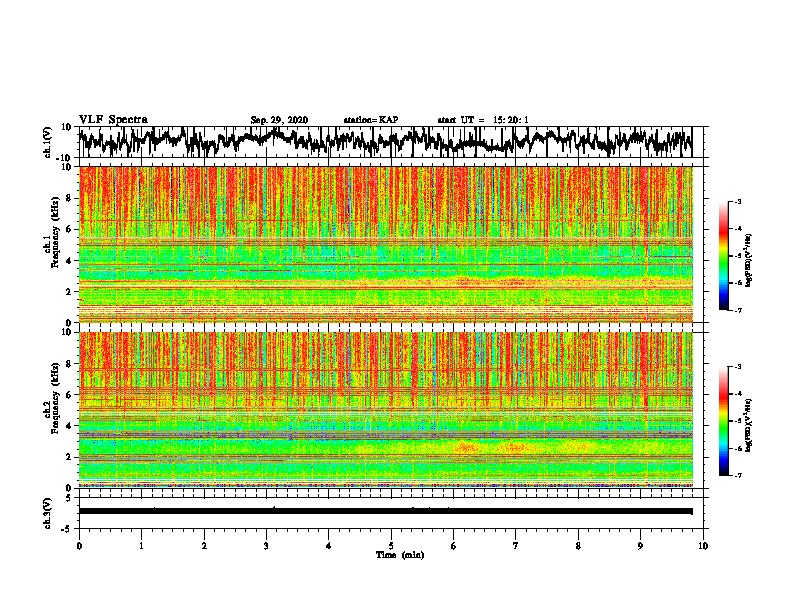Click time axis tick label "2"
This screenshot has width=792, height=612.
pyautogui.click(x=204, y=546)
